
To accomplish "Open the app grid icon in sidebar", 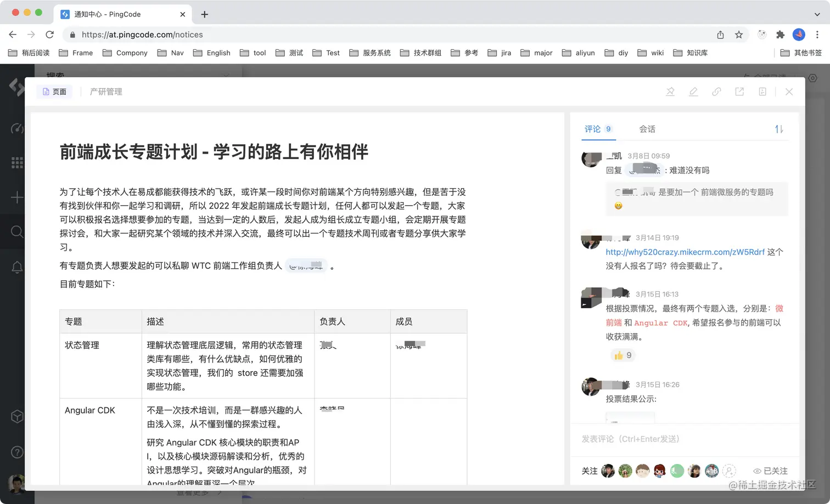I will (17, 162).
